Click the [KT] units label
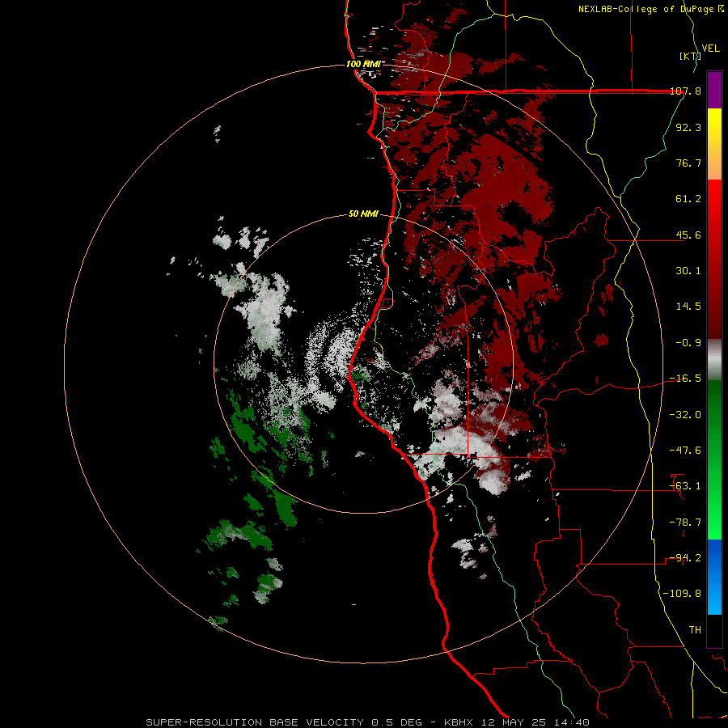The width and height of the screenshot is (728, 728). [690, 56]
